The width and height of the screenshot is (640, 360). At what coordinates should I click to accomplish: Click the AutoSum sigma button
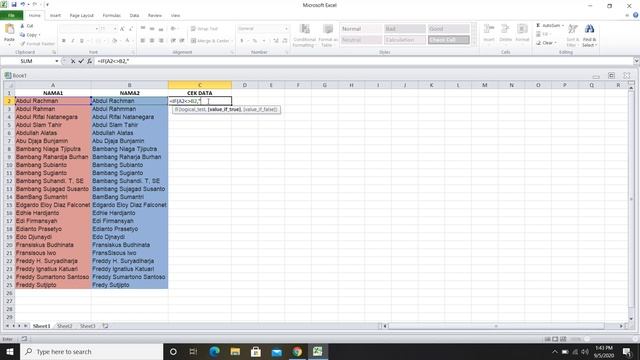(549, 26)
